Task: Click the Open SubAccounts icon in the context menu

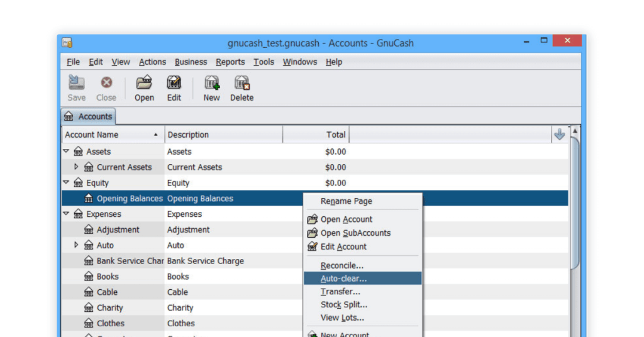Action: [312, 233]
